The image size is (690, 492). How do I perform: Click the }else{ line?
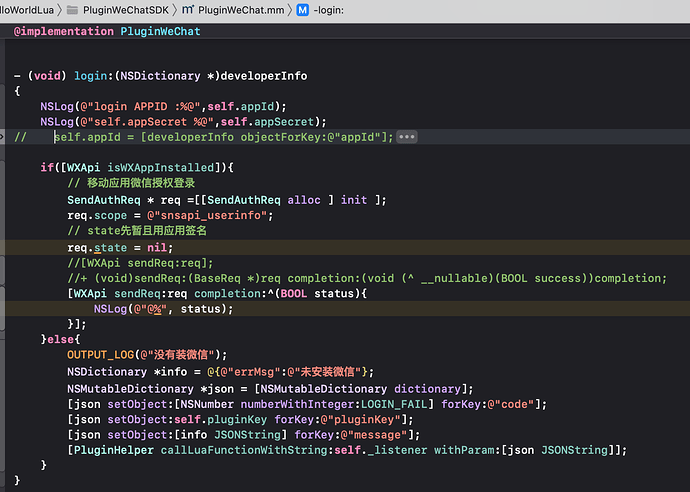click(x=60, y=339)
